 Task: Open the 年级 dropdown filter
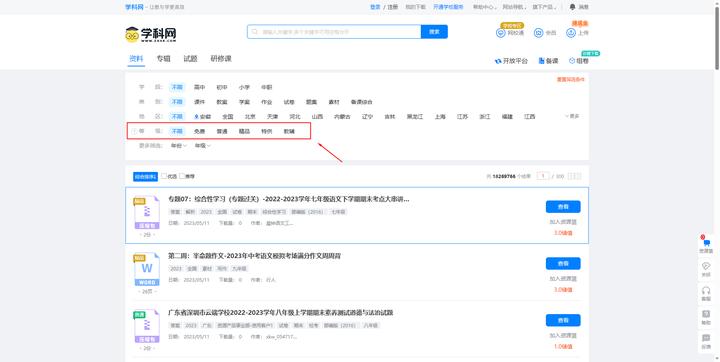tap(202, 146)
